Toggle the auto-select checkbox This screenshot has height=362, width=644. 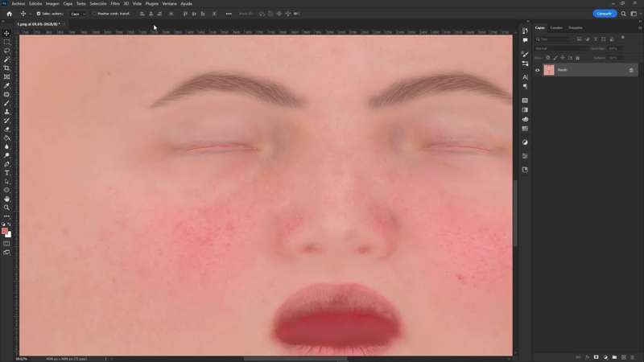39,14
